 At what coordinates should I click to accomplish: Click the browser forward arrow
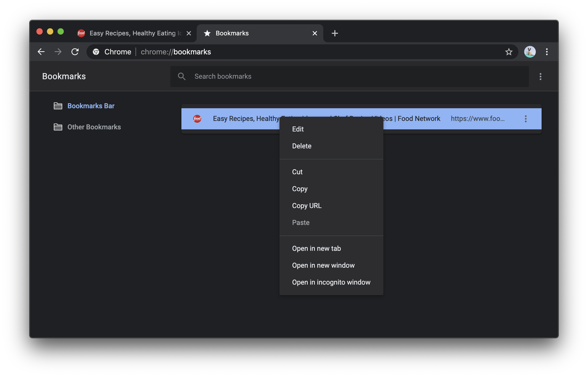[58, 52]
